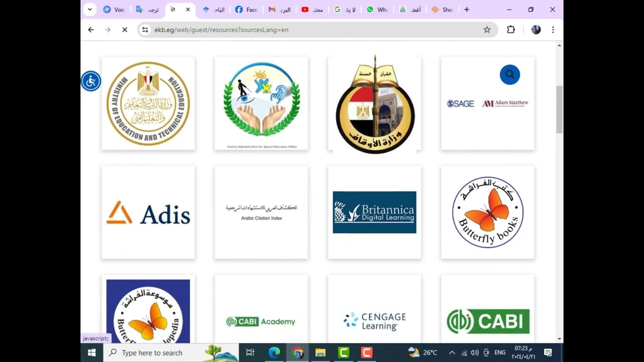Open the Central Administration for Special Education card

tap(261, 103)
